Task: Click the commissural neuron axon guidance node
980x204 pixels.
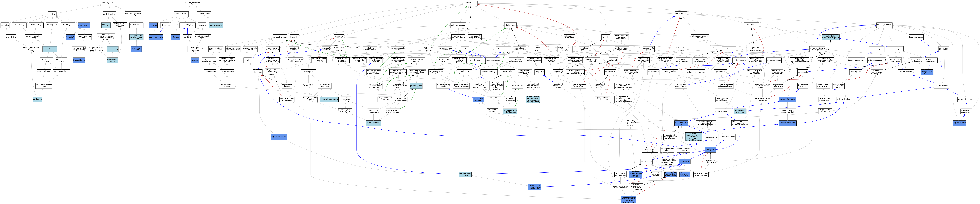Action: 685,174
